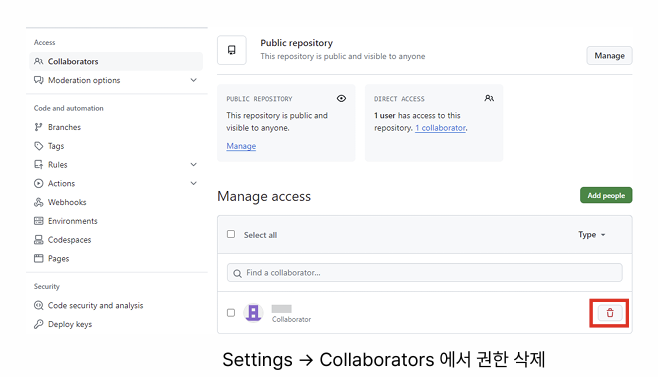Expand the Moderation options chevron
The image size is (658, 377).
click(x=193, y=80)
